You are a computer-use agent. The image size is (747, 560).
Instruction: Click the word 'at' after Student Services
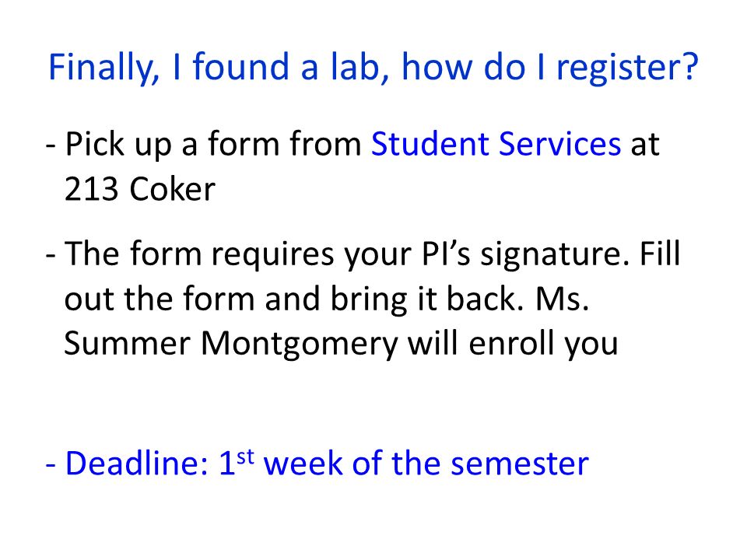pyautogui.click(x=645, y=145)
